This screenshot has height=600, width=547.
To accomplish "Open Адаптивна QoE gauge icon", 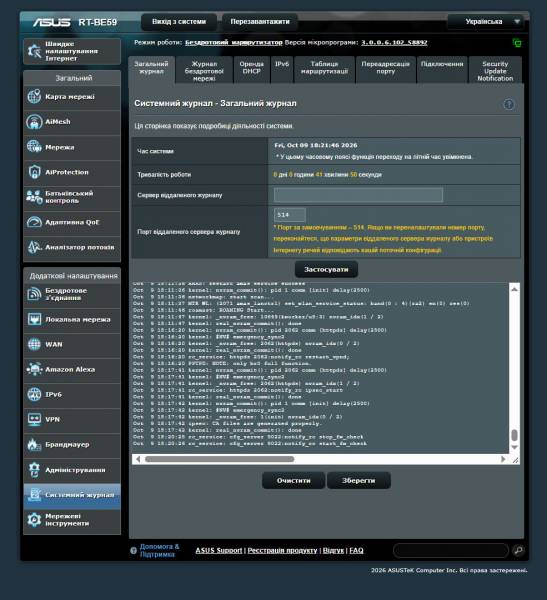I will point(34,222).
